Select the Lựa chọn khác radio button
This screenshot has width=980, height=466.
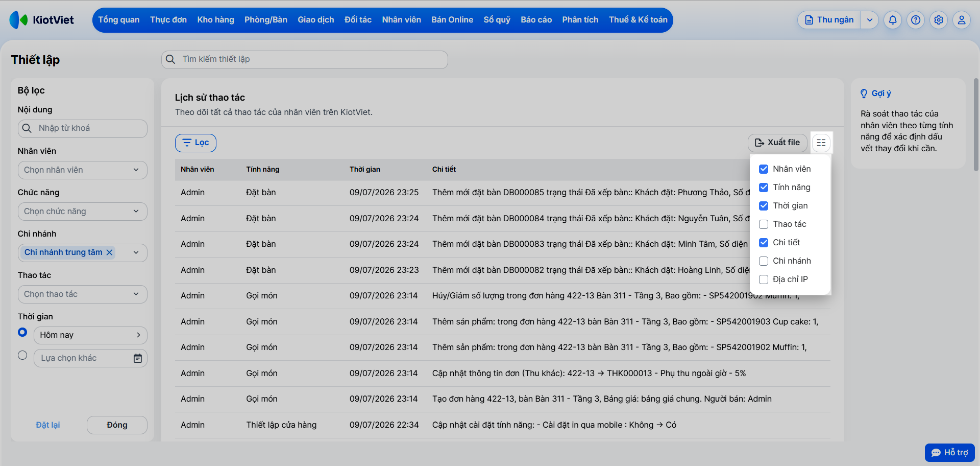(22, 355)
